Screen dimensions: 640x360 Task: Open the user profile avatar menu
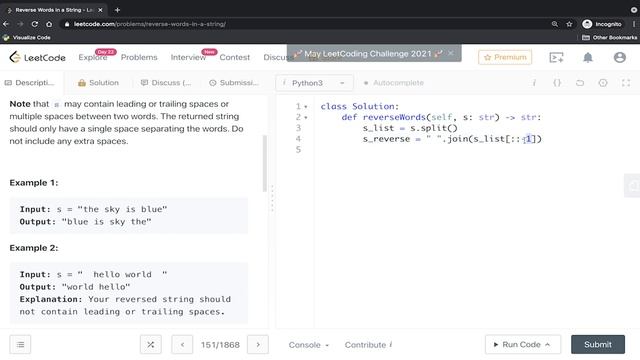click(620, 58)
